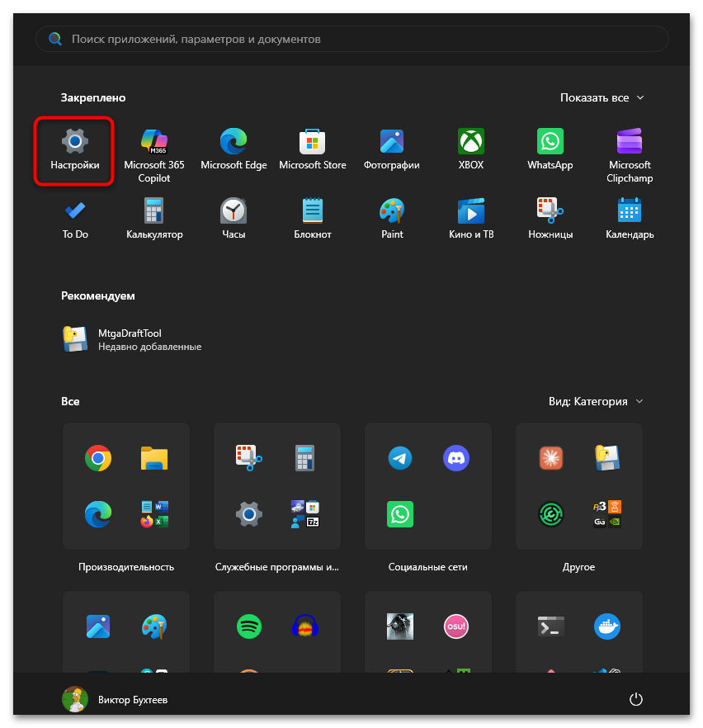703x728 pixels.
Task: Open Paint icon in bottom-left category group
Action: click(154, 626)
